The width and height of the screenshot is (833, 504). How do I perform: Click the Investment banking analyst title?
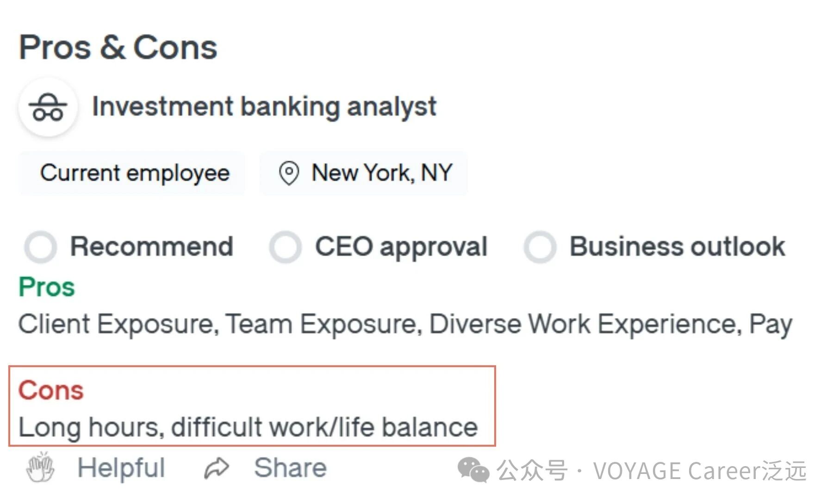264,107
